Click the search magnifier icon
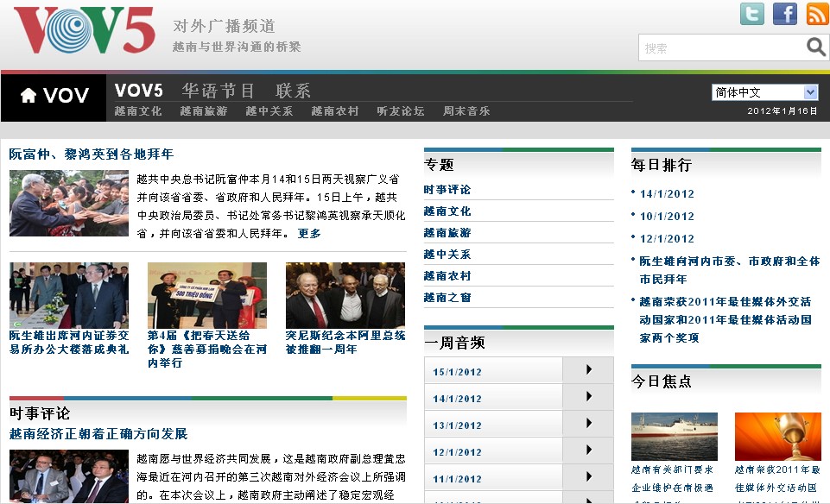Viewport: 830px width, 504px height. coord(815,47)
